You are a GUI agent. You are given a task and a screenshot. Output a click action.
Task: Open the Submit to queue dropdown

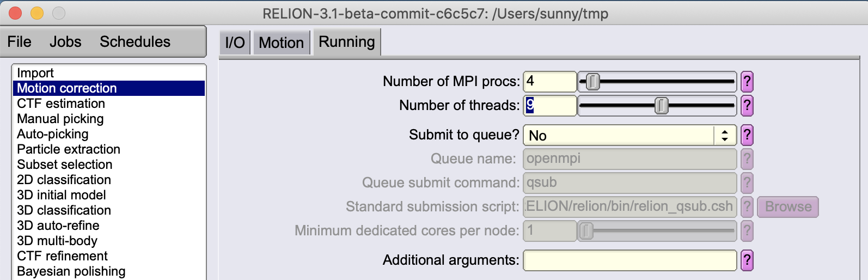tap(629, 135)
